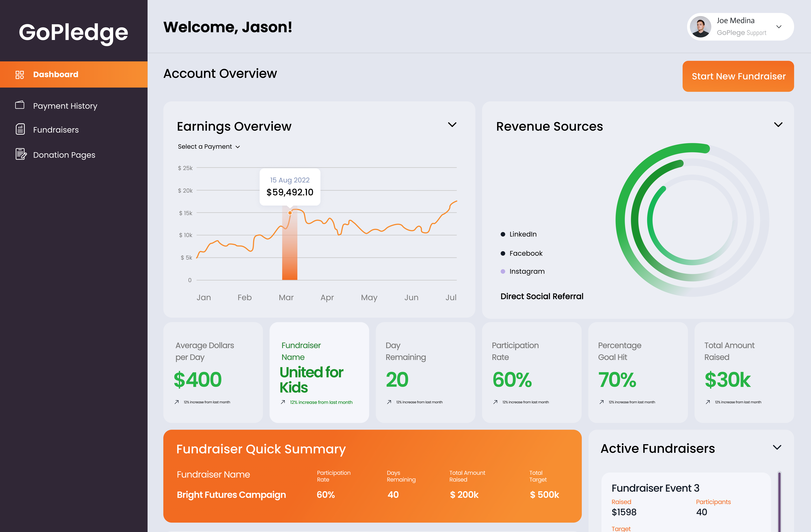Click the Account Overview heading
Screen dimensions: 811x532
[x=220, y=74]
